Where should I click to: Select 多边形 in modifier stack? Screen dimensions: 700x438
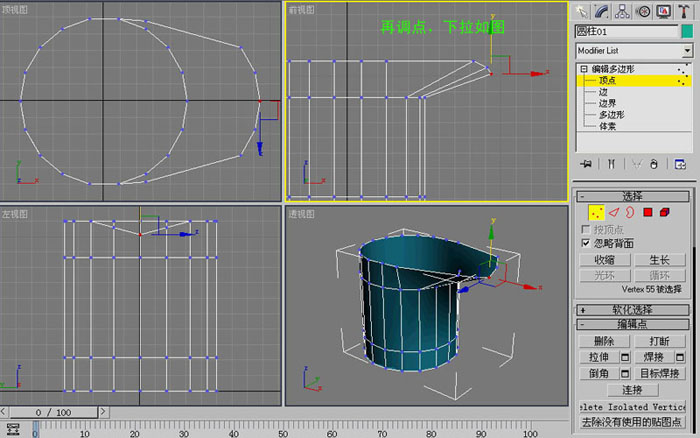click(x=612, y=115)
